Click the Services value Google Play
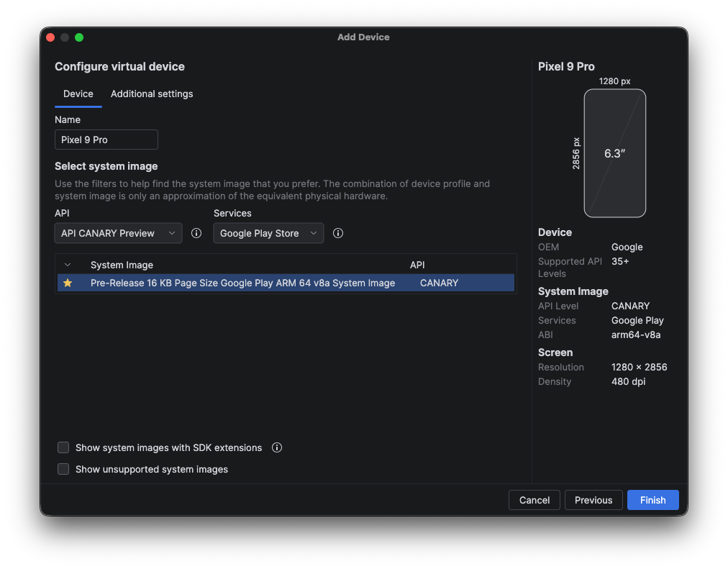Viewport: 728px width, 569px height. coord(637,320)
